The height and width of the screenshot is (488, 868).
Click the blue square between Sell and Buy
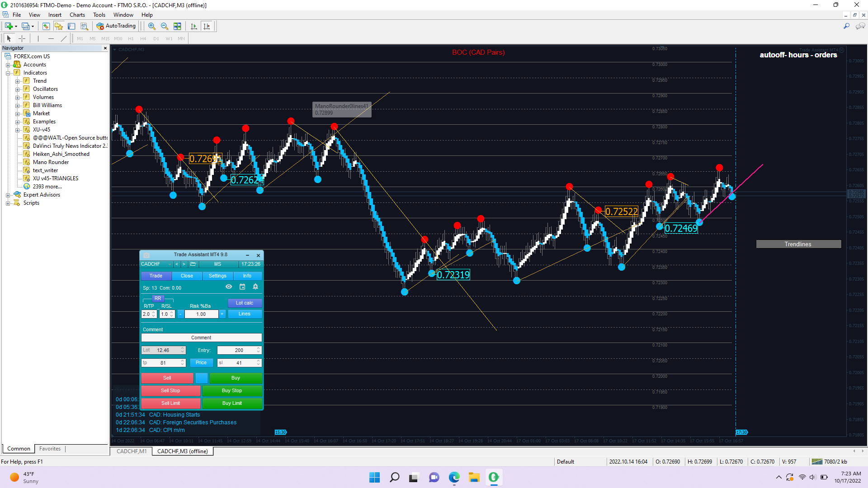pos(202,378)
